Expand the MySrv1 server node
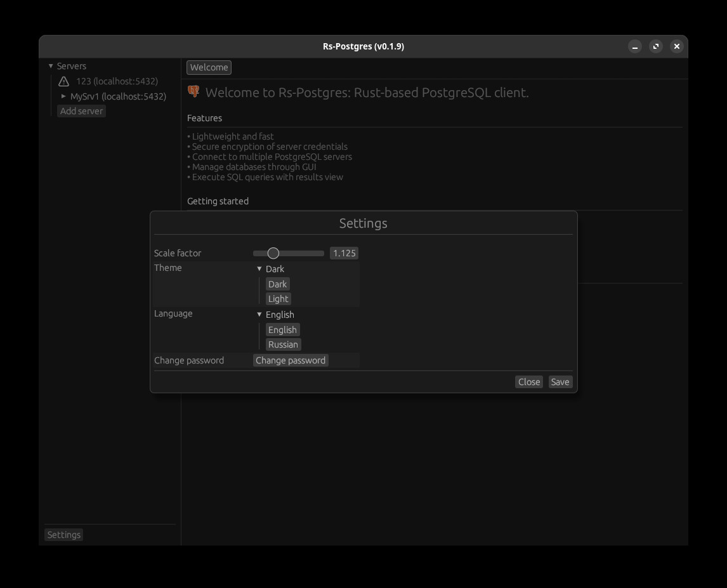727x588 pixels. point(63,96)
